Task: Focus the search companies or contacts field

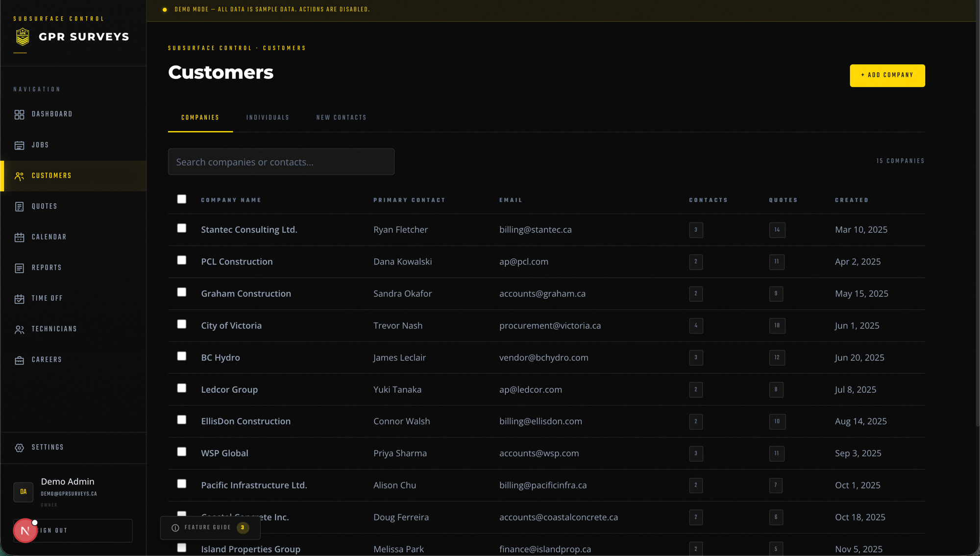Action: [x=281, y=162]
